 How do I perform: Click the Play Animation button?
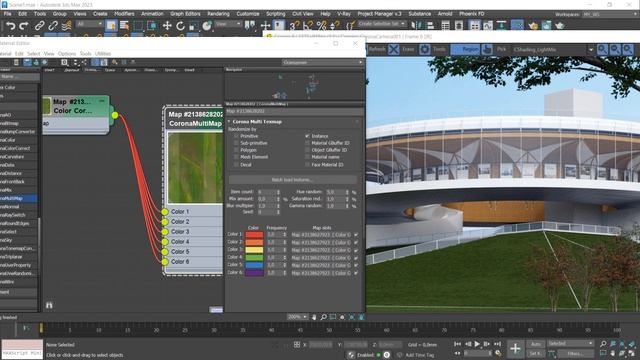(x=477, y=344)
